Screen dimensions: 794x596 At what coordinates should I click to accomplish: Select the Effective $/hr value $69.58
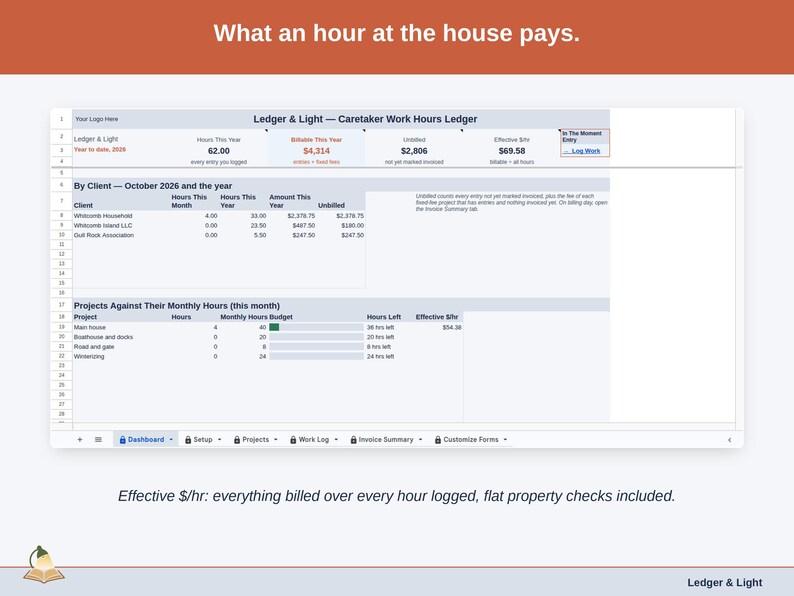[512, 151]
